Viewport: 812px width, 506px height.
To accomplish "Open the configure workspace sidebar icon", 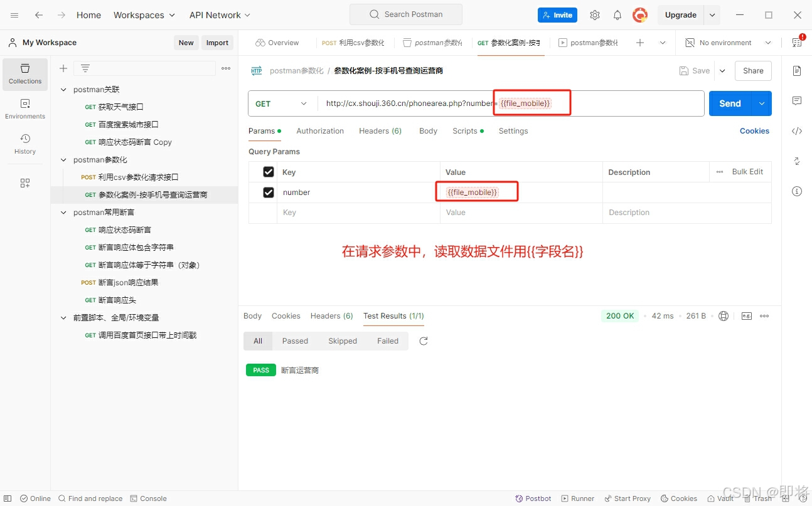I will click(x=25, y=183).
